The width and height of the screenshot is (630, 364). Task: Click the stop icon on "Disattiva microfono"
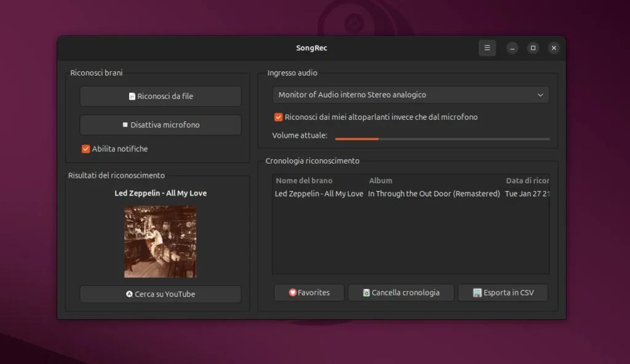(125, 124)
